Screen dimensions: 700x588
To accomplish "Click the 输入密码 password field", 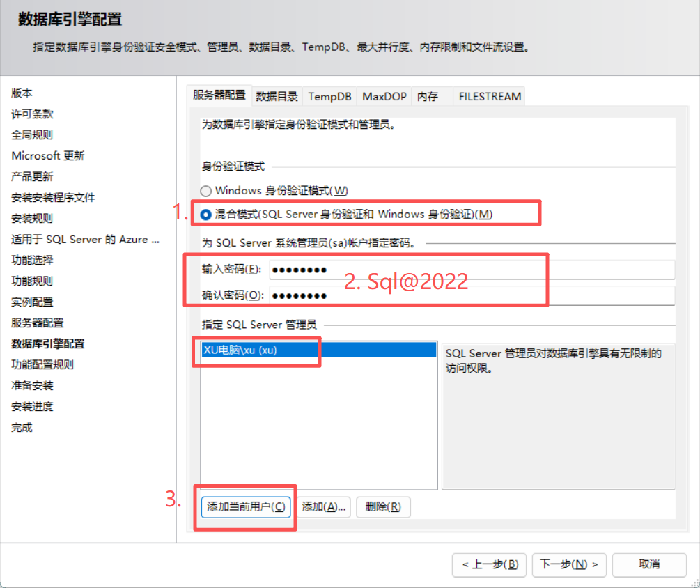I will pyautogui.click(x=472, y=270).
